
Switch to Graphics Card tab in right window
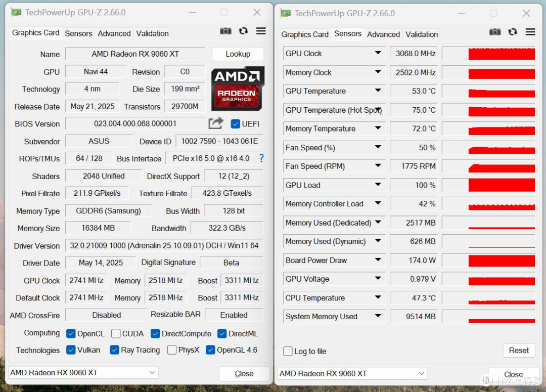click(305, 34)
